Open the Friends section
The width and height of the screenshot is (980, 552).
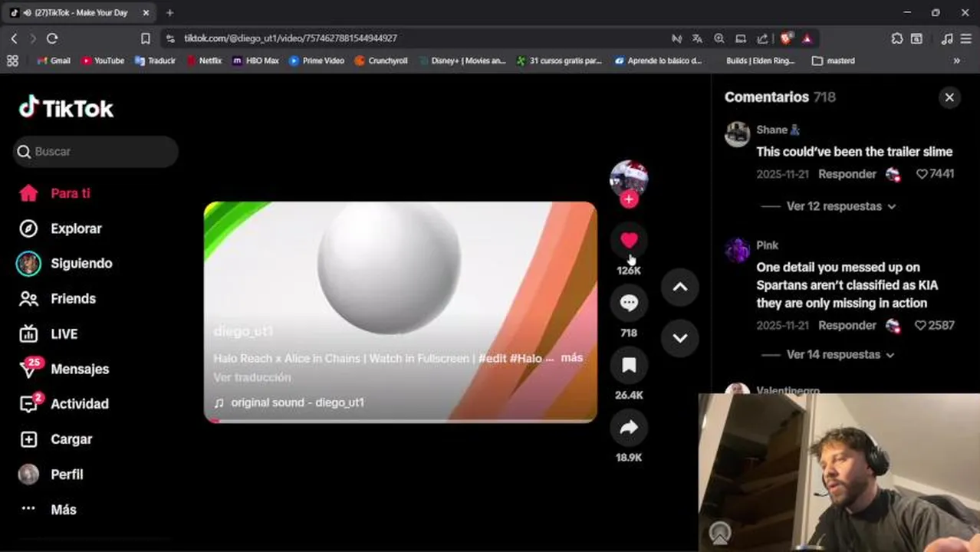pyautogui.click(x=58, y=299)
